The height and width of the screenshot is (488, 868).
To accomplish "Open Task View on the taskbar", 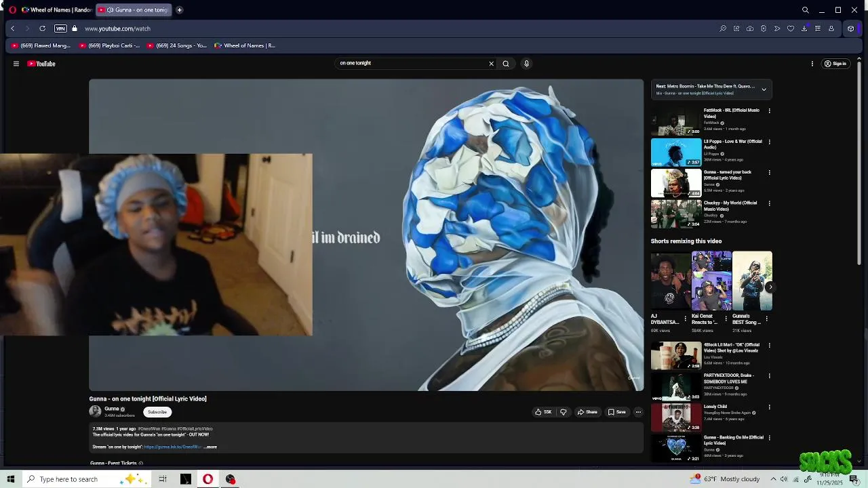I will coord(163,479).
